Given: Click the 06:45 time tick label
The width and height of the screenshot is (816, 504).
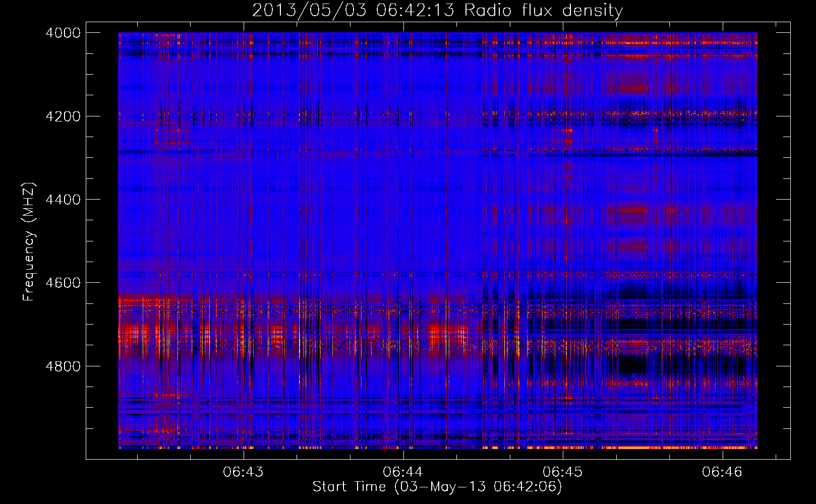Looking at the screenshot, I should 562,472.
